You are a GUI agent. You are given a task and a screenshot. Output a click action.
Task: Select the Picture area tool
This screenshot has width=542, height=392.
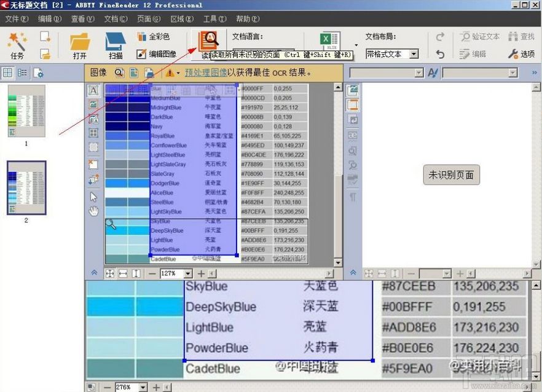(93, 104)
